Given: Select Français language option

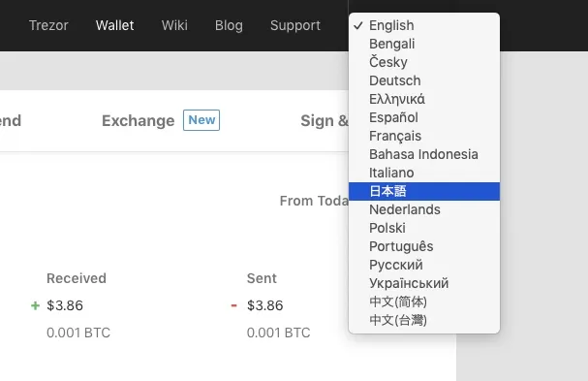Looking at the screenshot, I should pyautogui.click(x=424, y=136).
